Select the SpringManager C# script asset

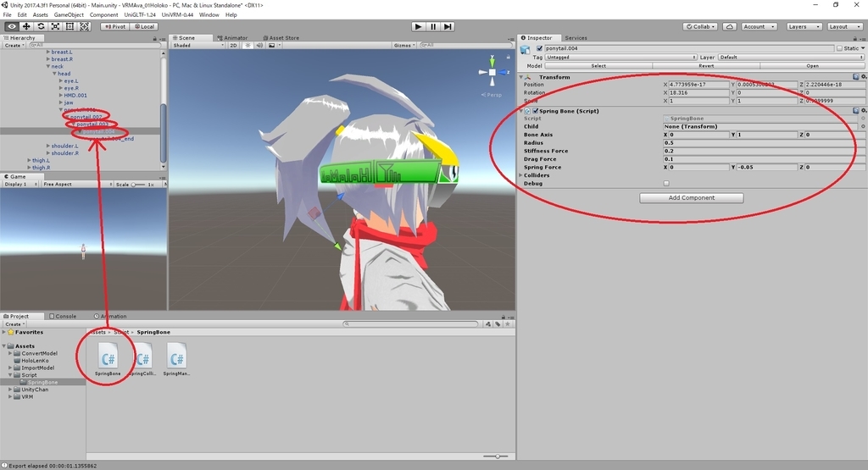coord(176,360)
